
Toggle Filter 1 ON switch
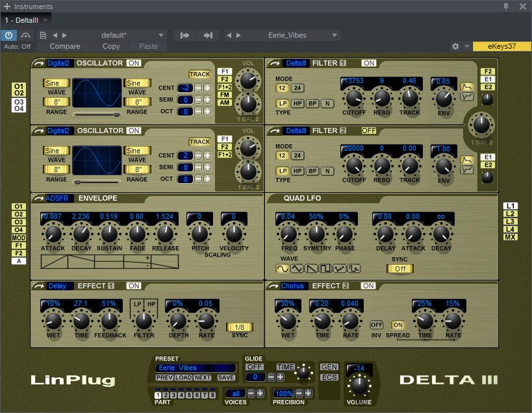point(369,63)
